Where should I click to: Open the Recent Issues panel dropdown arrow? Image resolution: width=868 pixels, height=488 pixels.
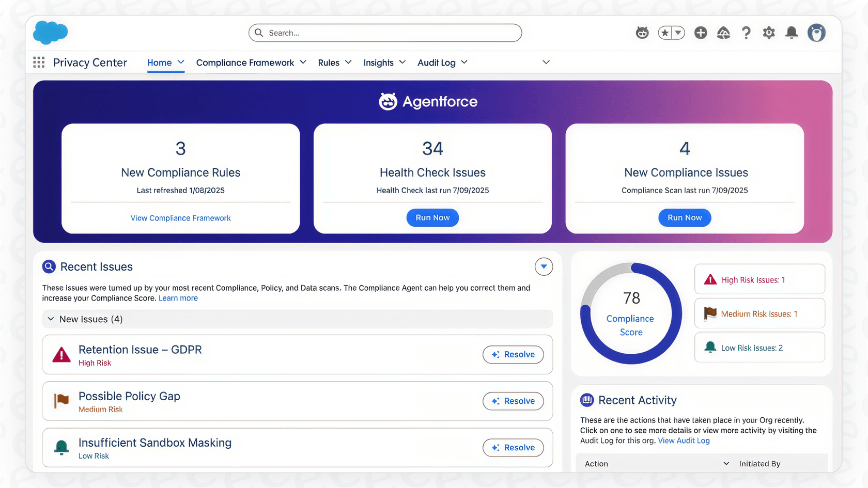tap(544, 266)
